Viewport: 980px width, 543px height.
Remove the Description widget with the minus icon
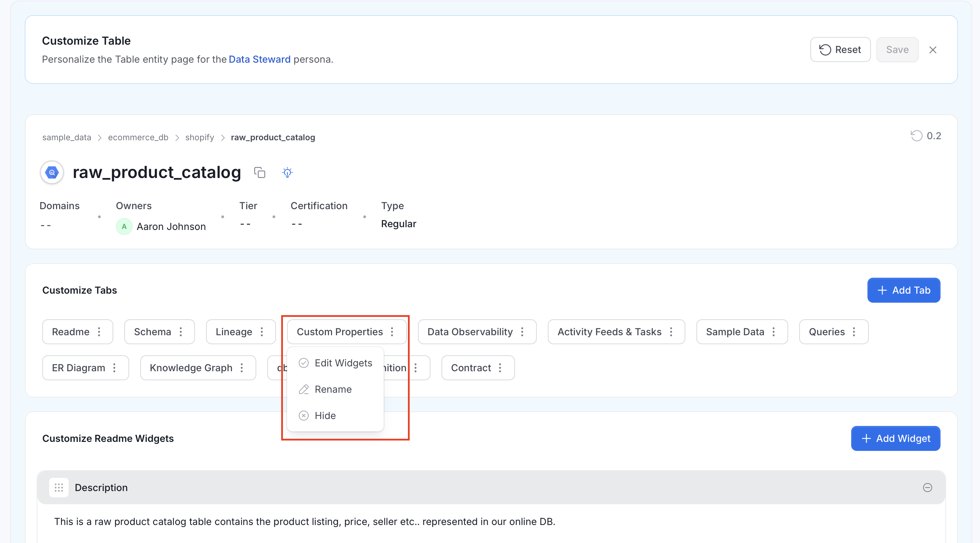pyautogui.click(x=927, y=488)
